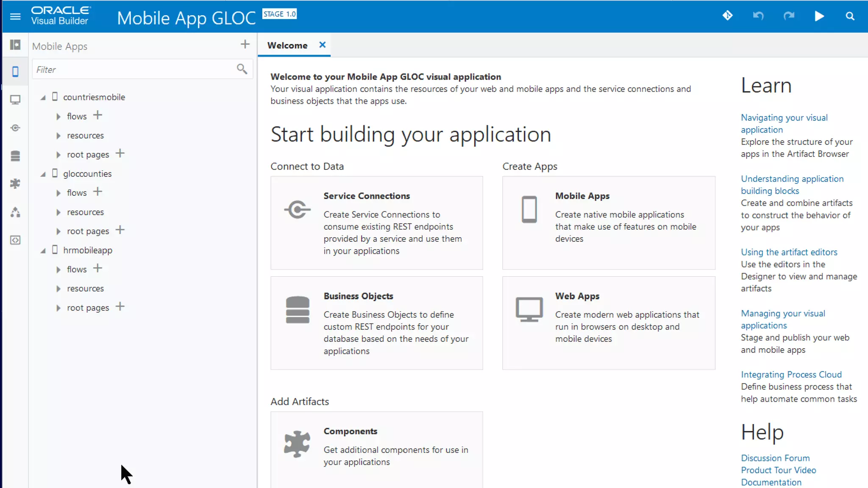Click the Undo arrow icon

(758, 16)
